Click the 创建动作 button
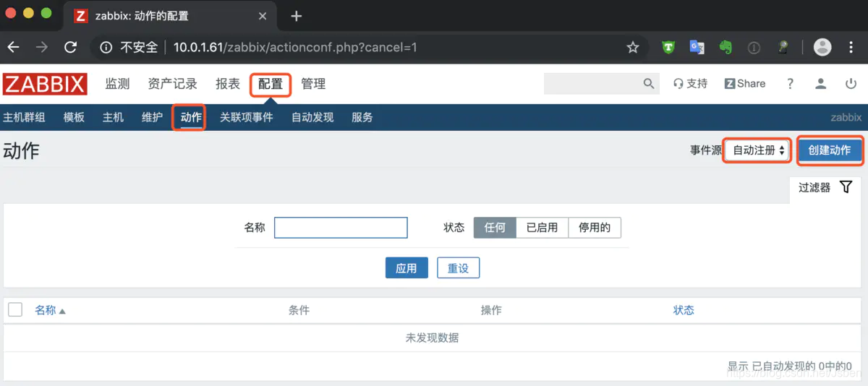 [x=830, y=150]
